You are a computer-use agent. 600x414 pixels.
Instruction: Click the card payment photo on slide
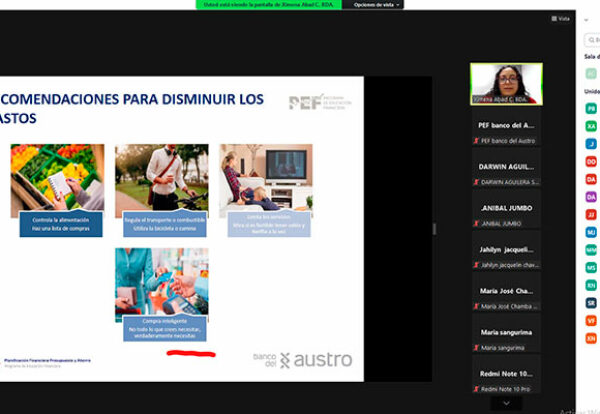(162, 281)
